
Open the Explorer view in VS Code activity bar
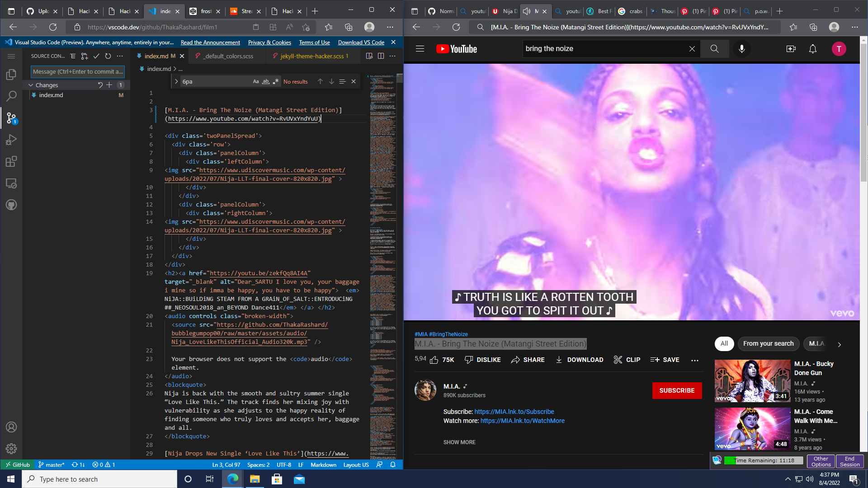pyautogui.click(x=11, y=74)
